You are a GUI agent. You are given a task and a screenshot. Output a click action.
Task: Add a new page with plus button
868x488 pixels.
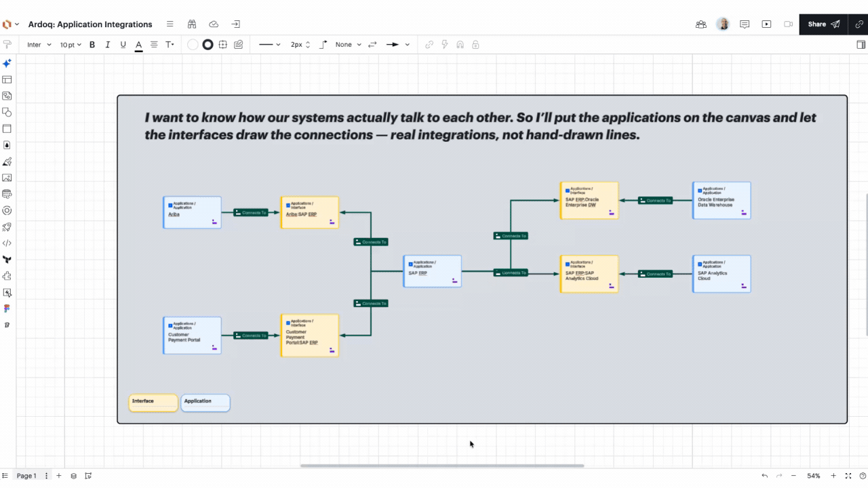tap(59, 476)
